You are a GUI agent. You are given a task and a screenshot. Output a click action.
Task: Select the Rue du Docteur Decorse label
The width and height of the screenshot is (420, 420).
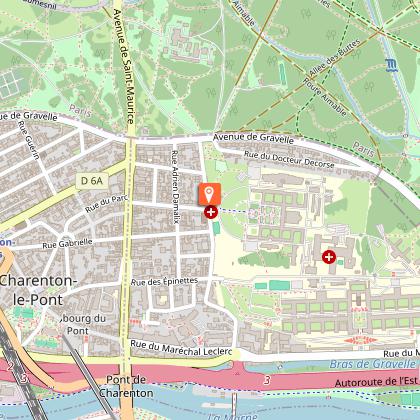click(289, 159)
